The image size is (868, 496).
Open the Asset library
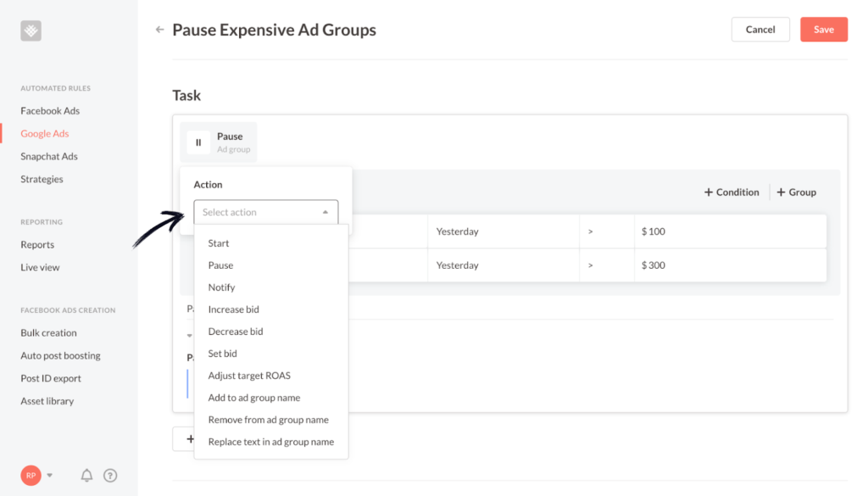point(47,401)
